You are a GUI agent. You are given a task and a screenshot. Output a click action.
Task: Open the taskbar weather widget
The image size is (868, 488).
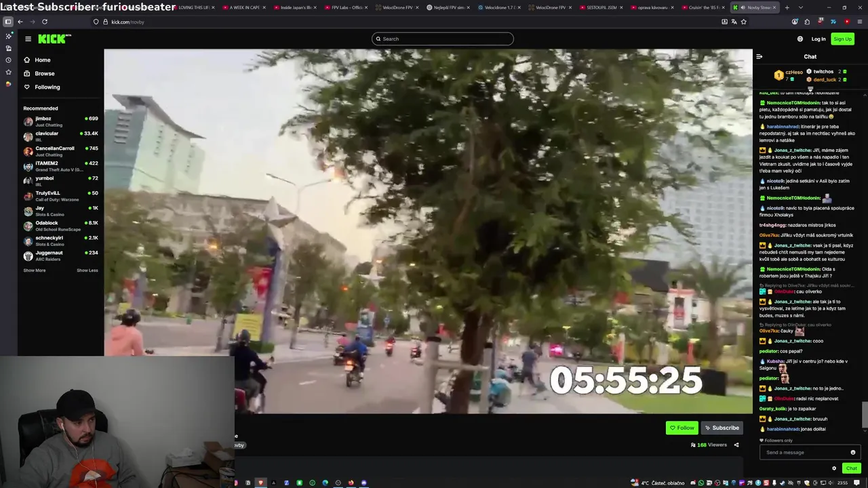(658, 483)
